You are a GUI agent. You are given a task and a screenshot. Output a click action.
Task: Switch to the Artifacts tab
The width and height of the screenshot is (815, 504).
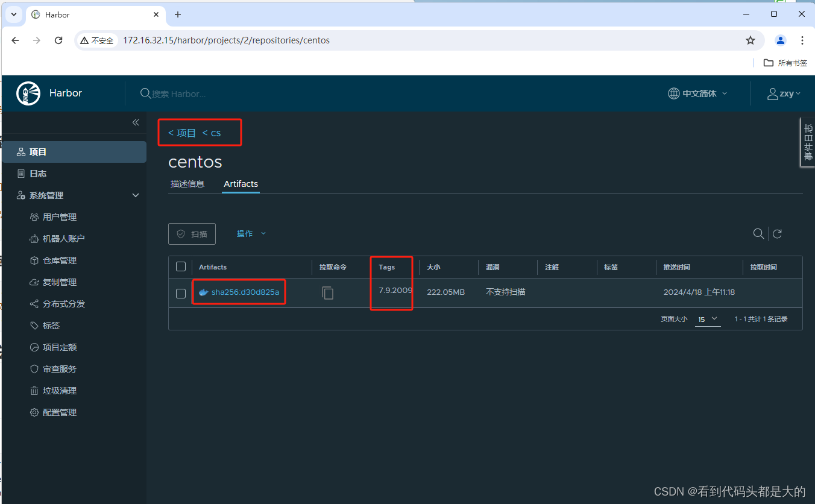point(241,184)
